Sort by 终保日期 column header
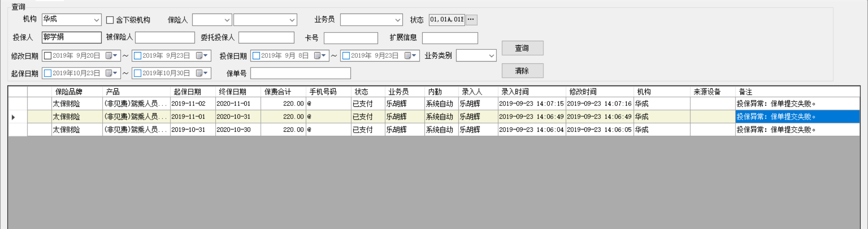Image resolution: width=868 pixels, height=229 pixels. point(238,92)
